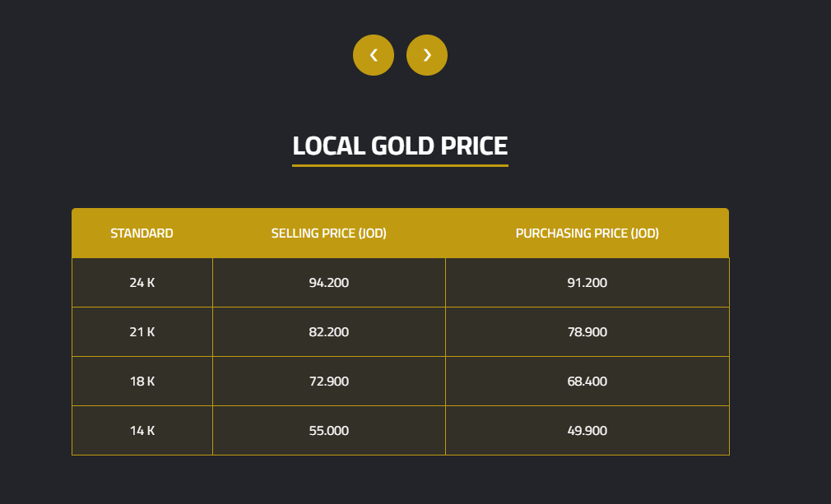
Task: Click the 78.900 purchasing price value
Action: 587,332
